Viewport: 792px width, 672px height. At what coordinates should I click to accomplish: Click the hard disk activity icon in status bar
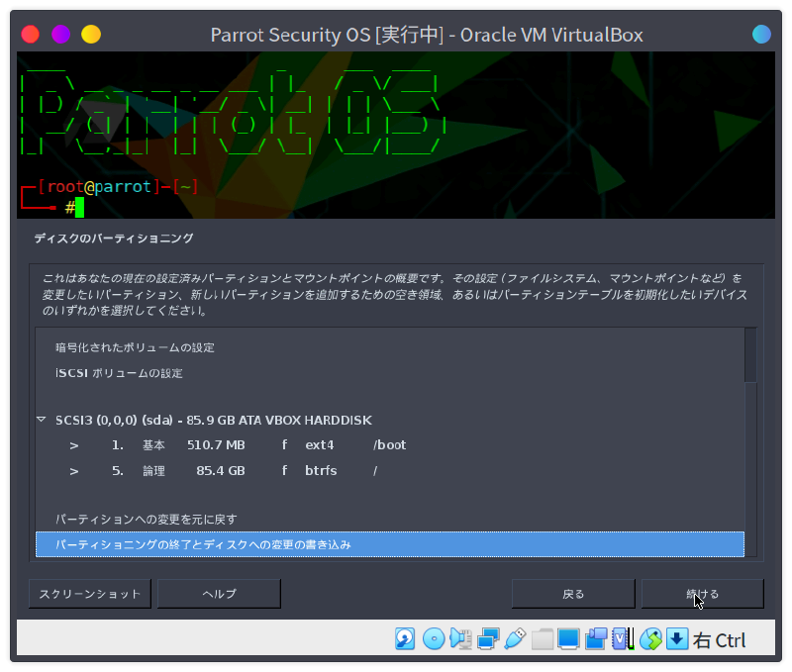point(405,639)
